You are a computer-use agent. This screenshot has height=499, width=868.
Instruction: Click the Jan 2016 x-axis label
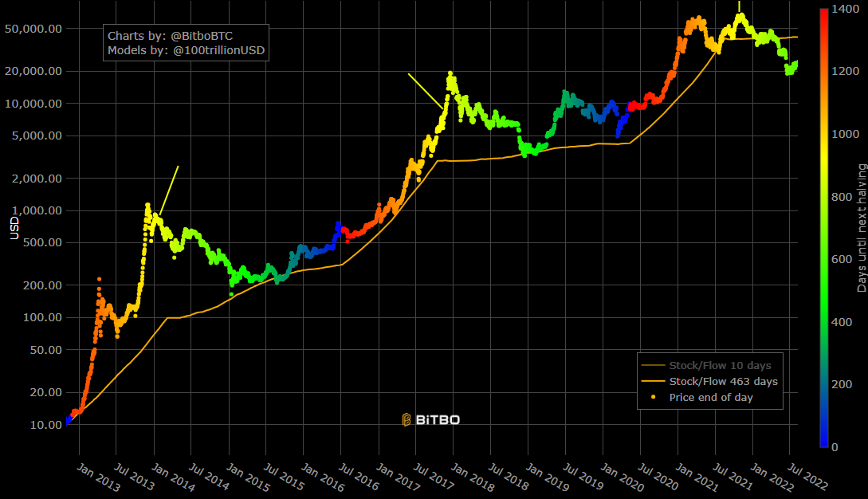click(x=323, y=477)
